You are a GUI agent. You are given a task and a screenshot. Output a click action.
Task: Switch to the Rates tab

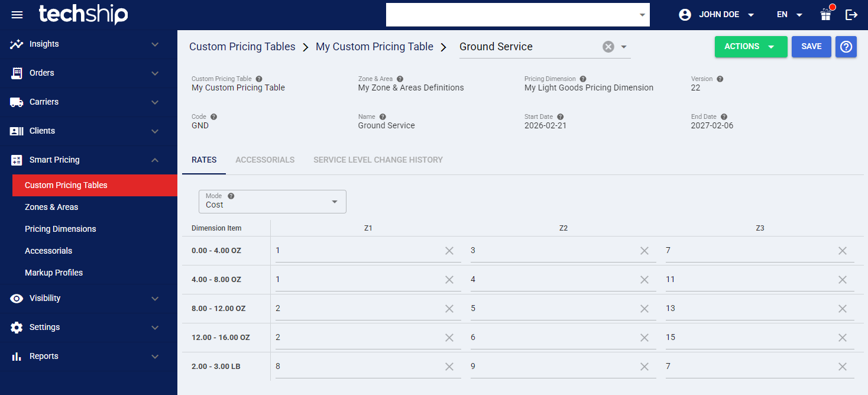click(x=204, y=160)
